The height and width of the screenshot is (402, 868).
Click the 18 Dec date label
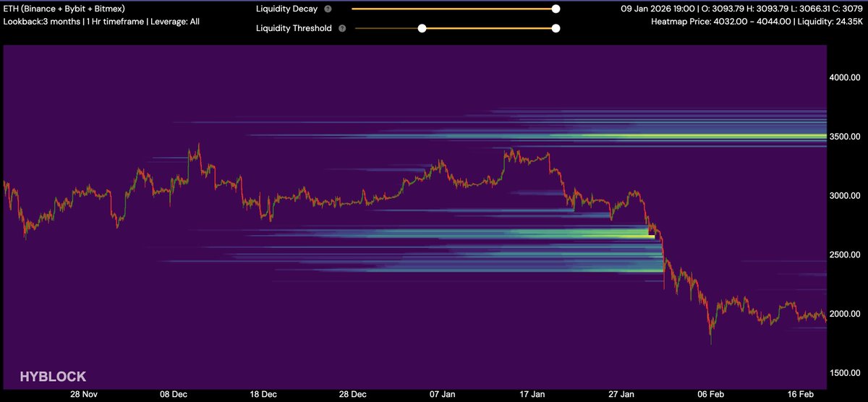[263, 395]
